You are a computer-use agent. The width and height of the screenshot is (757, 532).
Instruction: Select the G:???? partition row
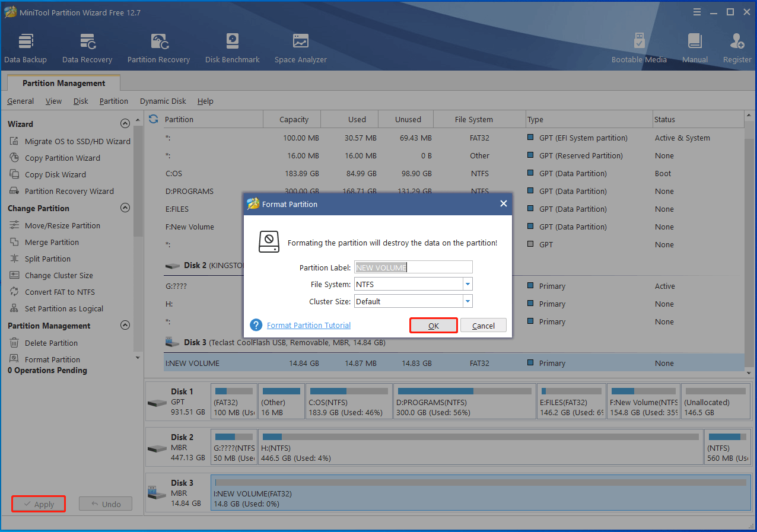454,286
